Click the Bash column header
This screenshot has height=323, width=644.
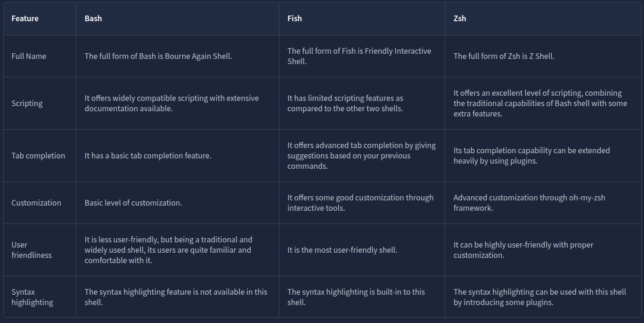93,18
